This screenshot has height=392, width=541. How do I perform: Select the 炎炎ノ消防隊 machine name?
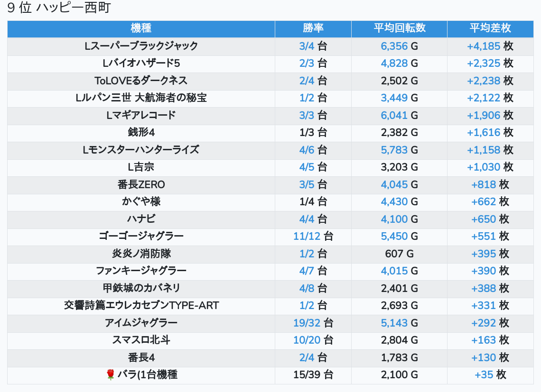[141, 254]
